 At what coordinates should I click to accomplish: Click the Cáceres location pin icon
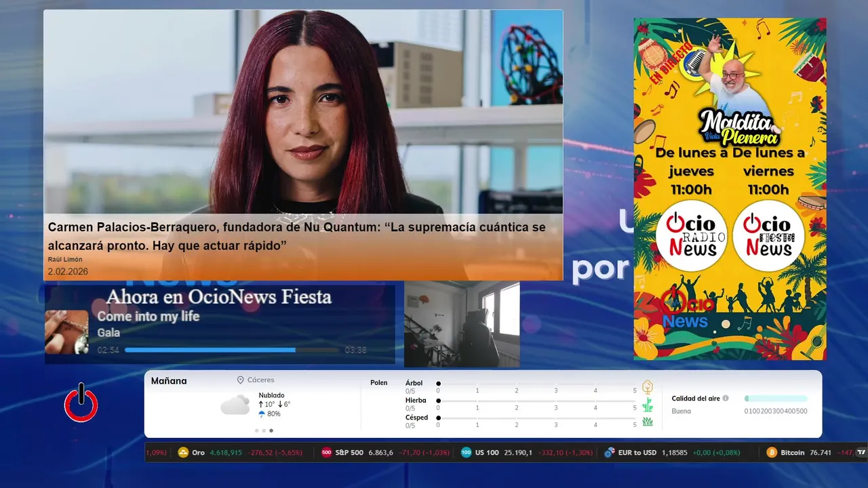point(240,380)
